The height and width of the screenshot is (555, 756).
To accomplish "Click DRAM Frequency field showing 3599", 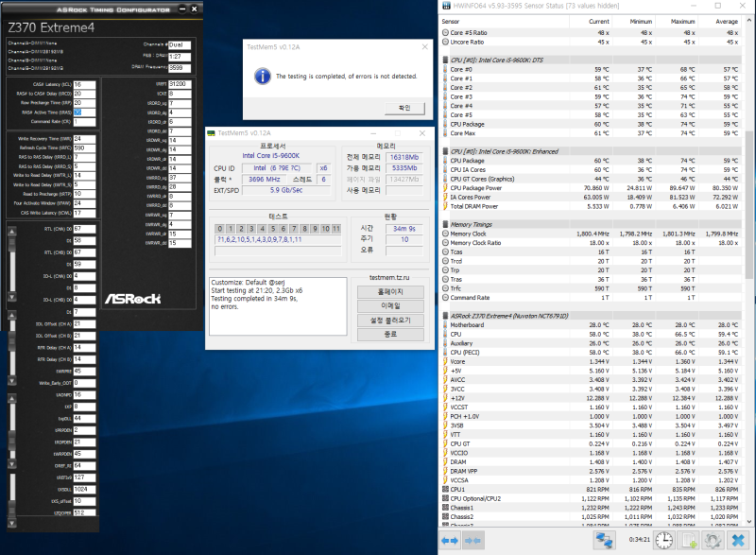I will coord(180,68).
